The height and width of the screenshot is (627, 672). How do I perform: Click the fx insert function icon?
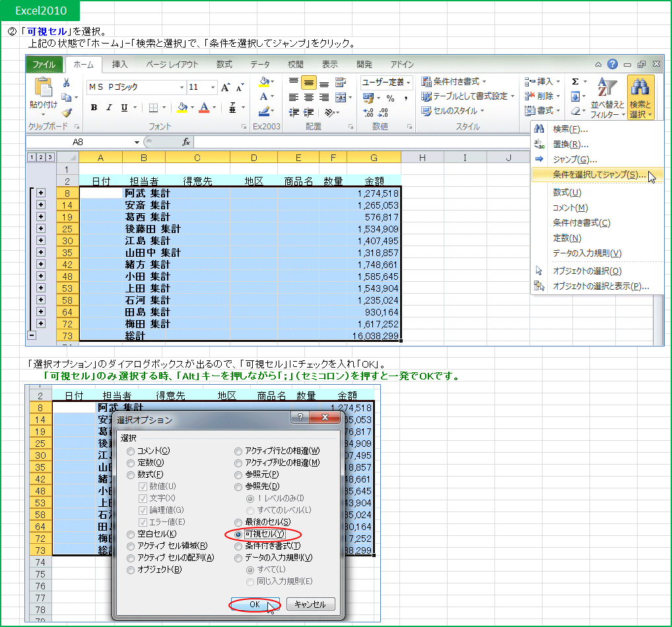point(186,142)
